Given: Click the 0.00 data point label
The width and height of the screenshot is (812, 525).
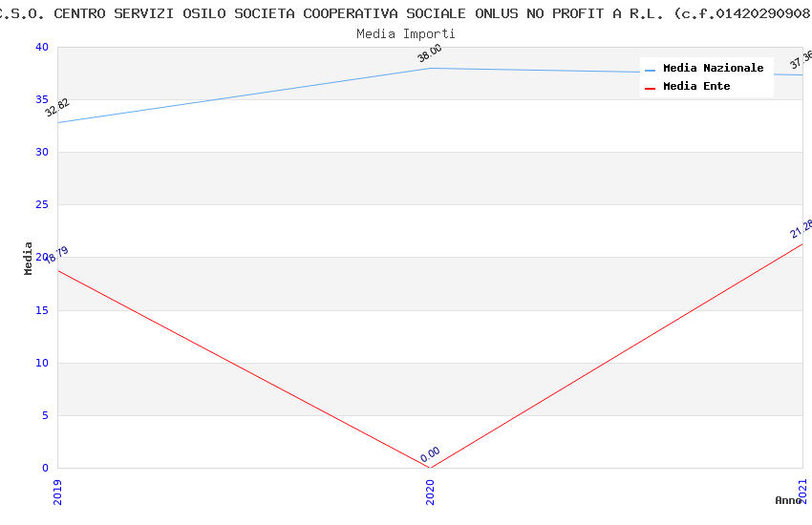Looking at the screenshot, I should point(430,454).
